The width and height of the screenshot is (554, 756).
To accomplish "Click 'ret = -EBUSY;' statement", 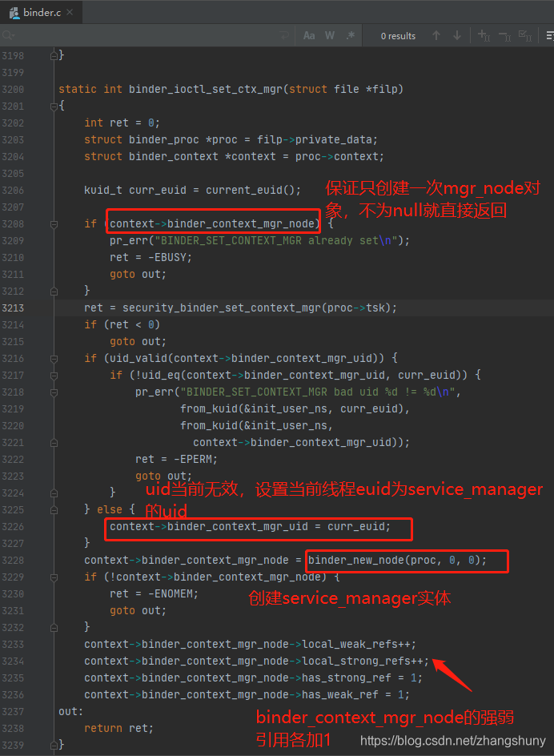I will pos(151,257).
